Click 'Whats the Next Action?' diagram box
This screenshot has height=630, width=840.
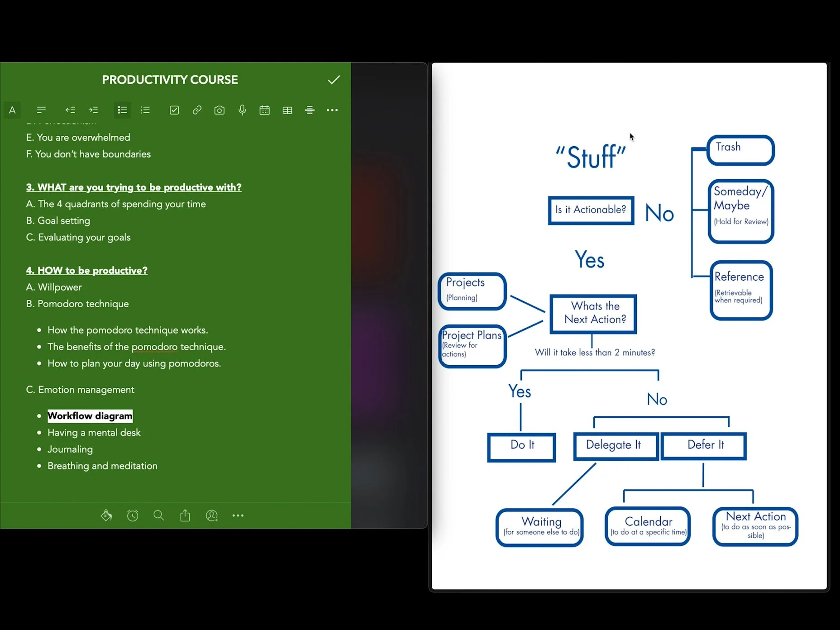click(x=593, y=314)
